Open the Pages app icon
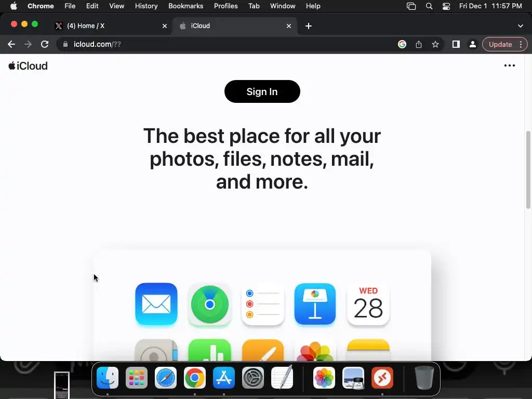The height and width of the screenshot is (399, 532). pos(262,350)
